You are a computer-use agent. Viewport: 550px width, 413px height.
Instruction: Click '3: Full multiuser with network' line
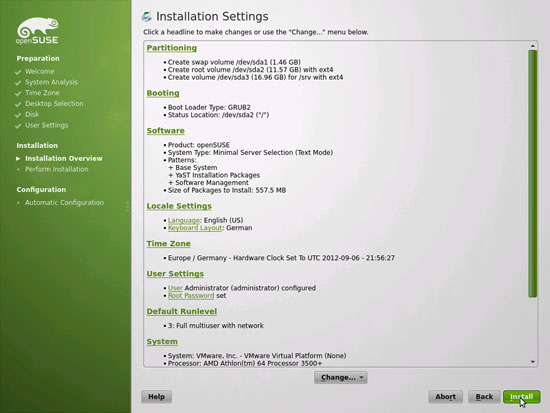tap(215, 326)
